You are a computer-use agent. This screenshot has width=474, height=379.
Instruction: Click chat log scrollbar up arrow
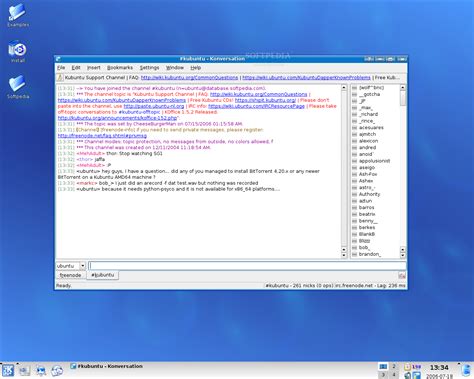click(344, 88)
